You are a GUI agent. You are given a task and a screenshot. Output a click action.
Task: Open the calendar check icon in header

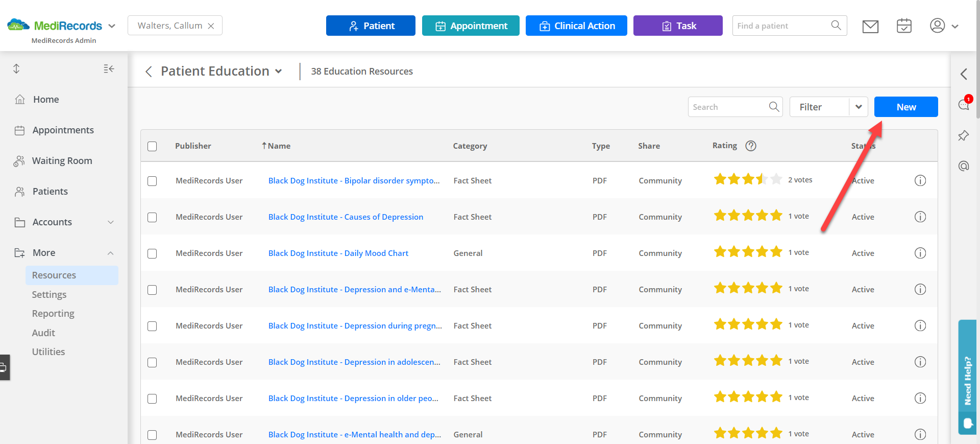[904, 26]
